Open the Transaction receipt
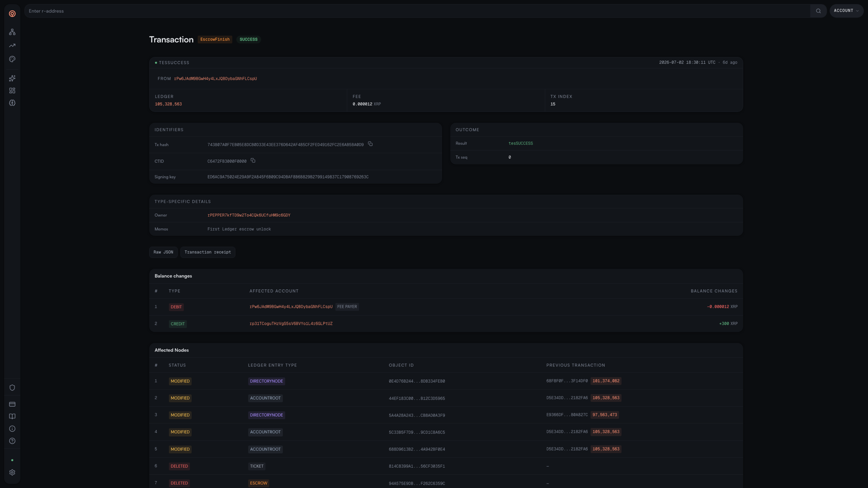Screen dimensions: 868x488 pos(208,252)
